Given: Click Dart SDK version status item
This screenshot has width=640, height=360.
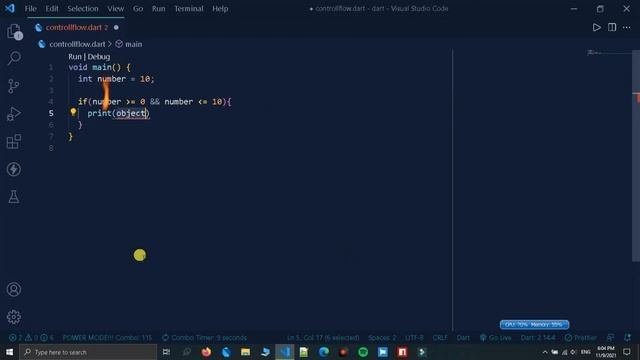Looking at the screenshot, I should tap(538, 338).
